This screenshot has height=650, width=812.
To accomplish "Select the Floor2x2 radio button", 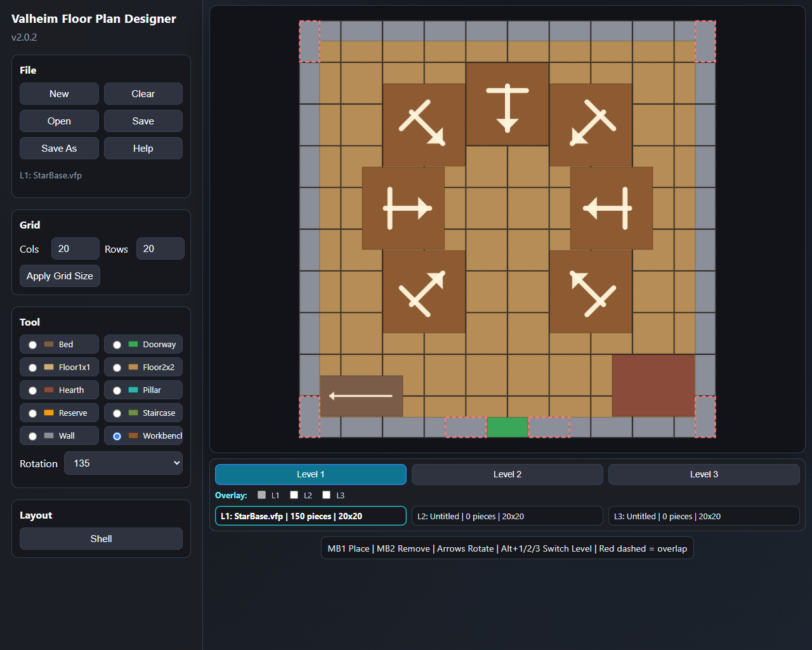I will [117, 368].
